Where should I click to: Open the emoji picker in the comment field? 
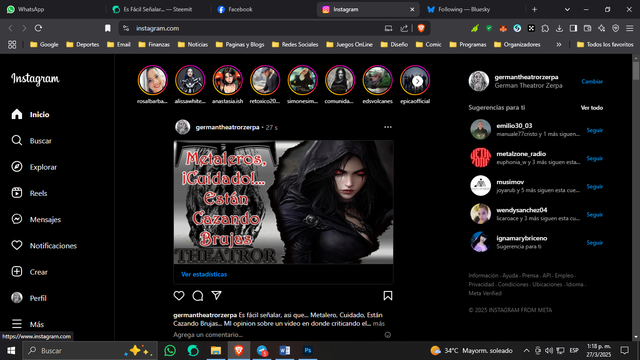pyautogui.click(x=388, y=335)
